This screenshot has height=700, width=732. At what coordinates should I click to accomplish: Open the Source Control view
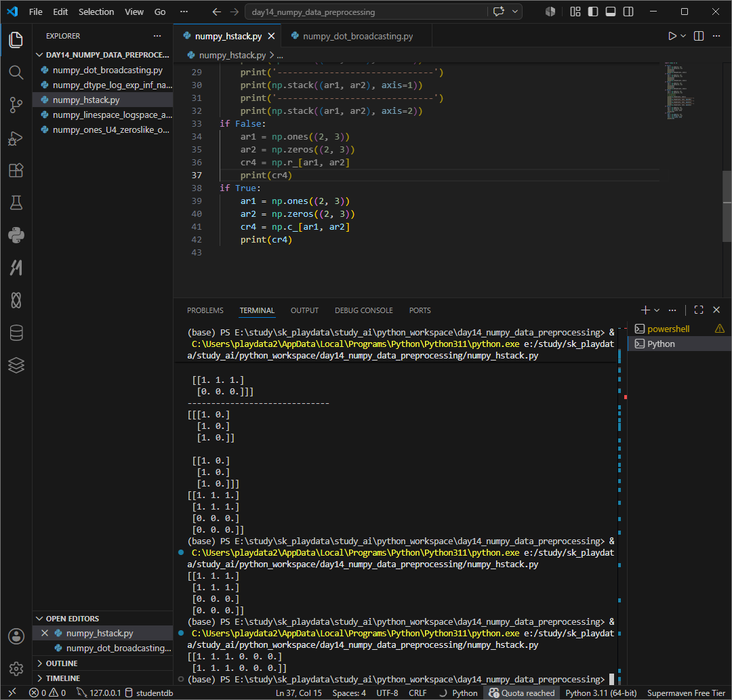pos(16,105)
